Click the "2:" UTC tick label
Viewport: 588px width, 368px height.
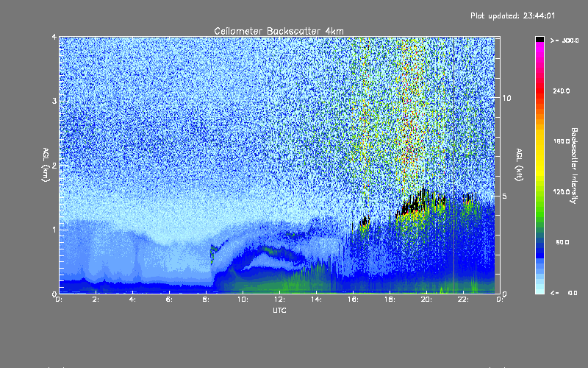click(96, 300)
